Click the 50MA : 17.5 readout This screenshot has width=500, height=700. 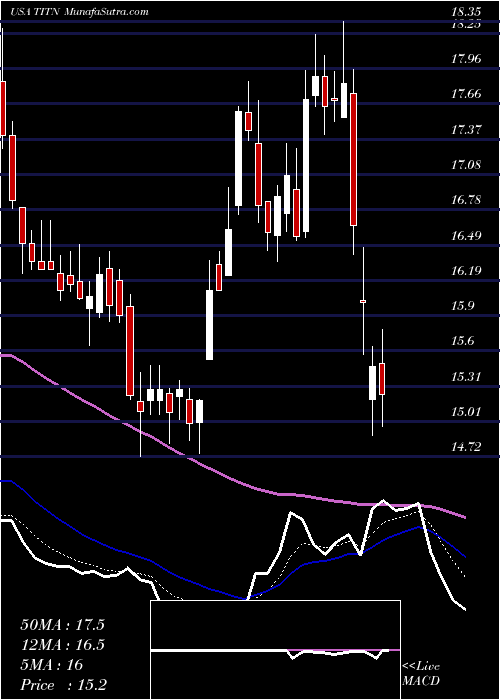[x=62, y=625]
